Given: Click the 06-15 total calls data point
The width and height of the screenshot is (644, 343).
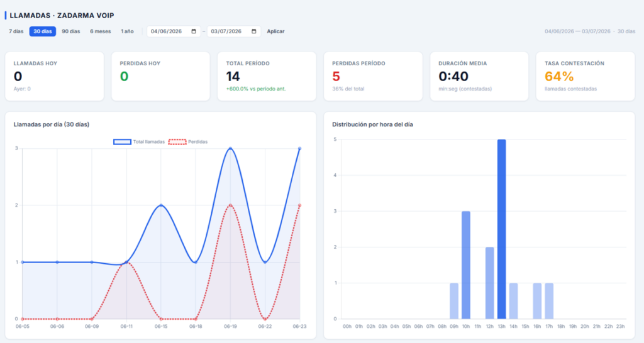Looking at the screenshot, I should click(161, 205).
